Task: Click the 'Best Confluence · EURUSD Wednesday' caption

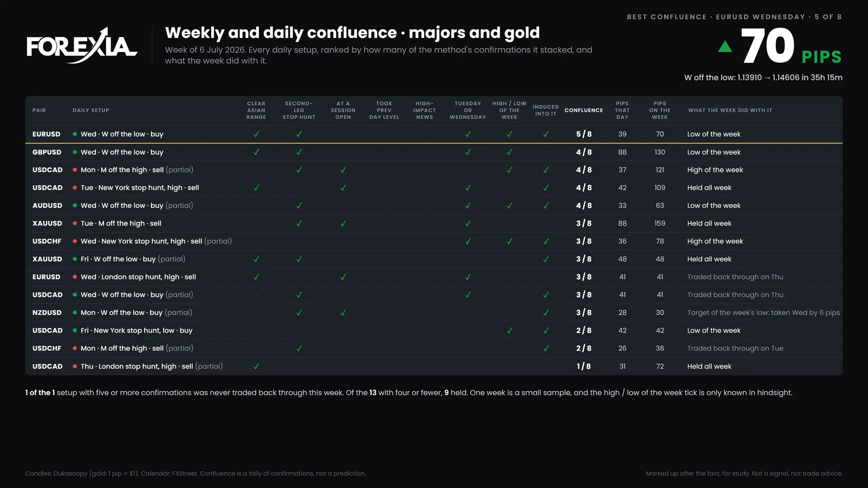Action: (734, 17)
